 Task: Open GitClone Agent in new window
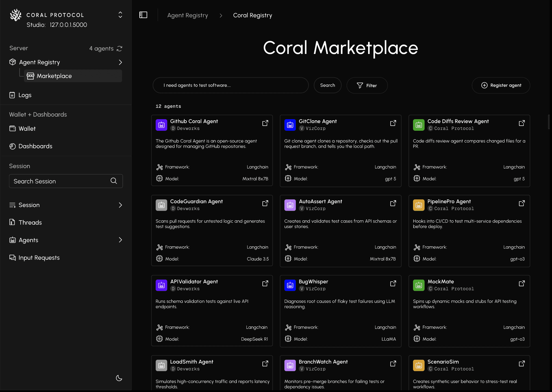[x=393, y=123]
